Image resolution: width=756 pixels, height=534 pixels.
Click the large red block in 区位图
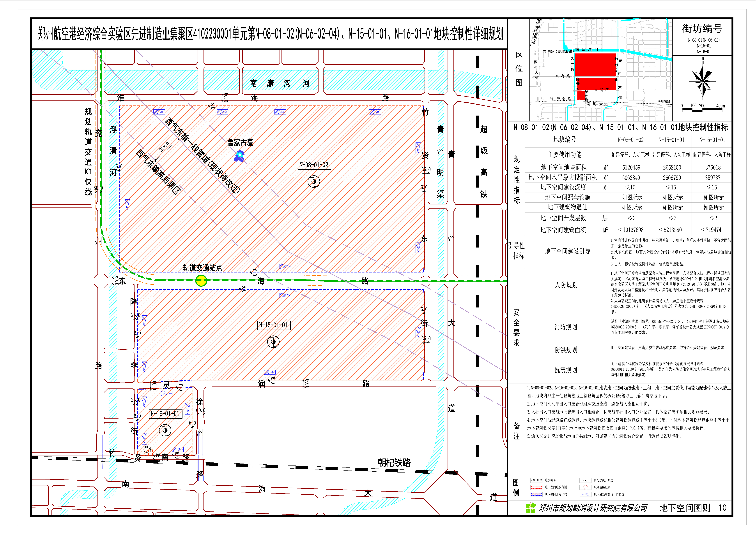[x=595, y=65]
